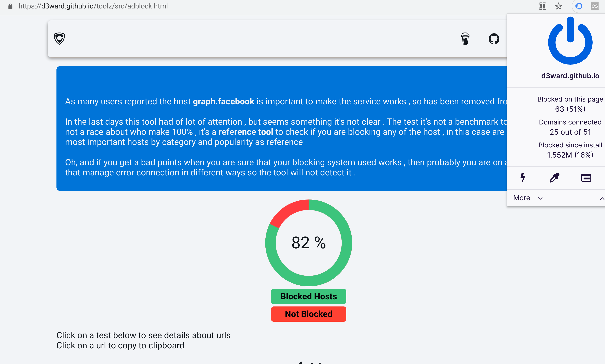
Task: Click the 82 % donut chart
Action: point(308,243)
